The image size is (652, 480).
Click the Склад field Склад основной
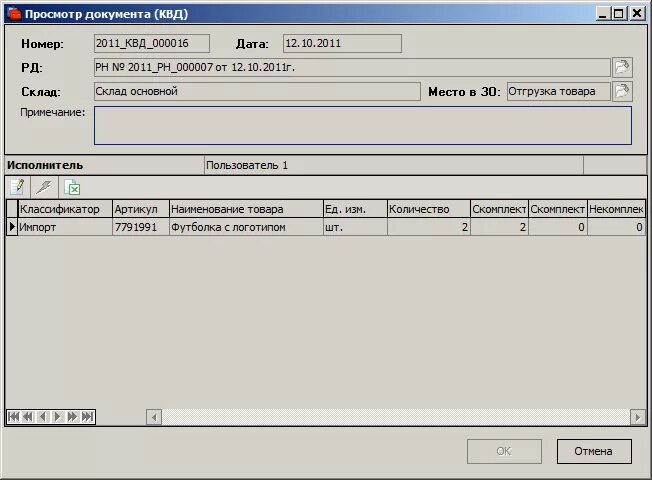(257, 92)
